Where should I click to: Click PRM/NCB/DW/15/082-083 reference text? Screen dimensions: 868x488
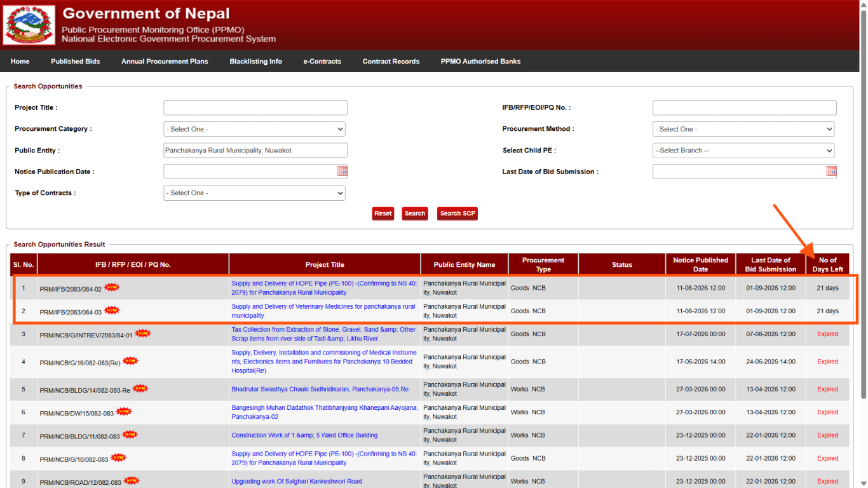(77, 414)
